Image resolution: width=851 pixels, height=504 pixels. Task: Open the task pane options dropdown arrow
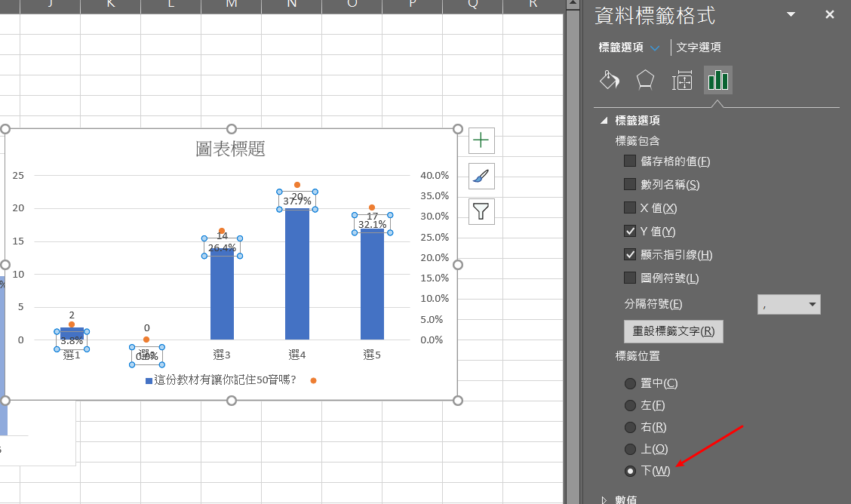791,14
